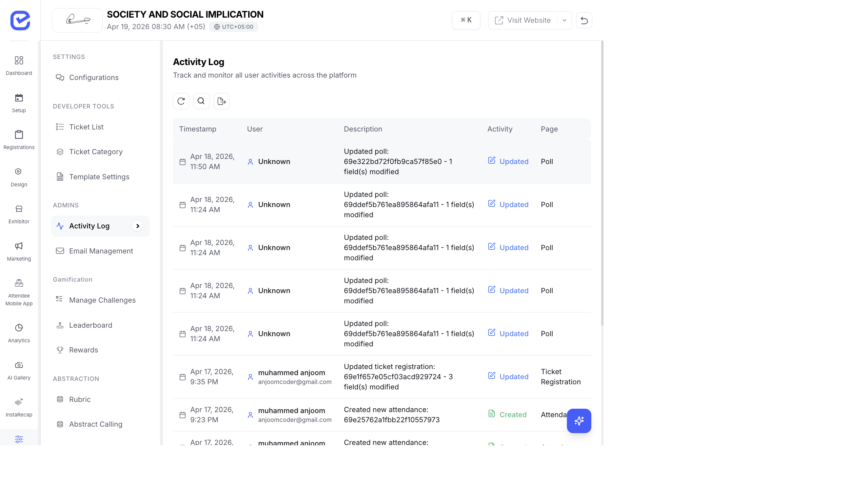The width and height of the screenshot is (868, 488).
Task: Click the undo/back arrow button in the header
Action: click(x=584, y=20)
